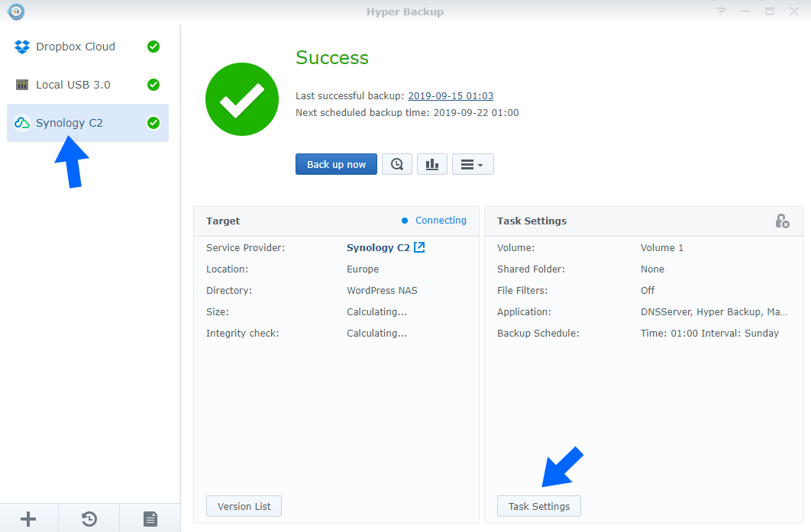This screenshot has width=811, height=532.
Task: Minimize the Hyper Backup window
Action: (745, 11)
